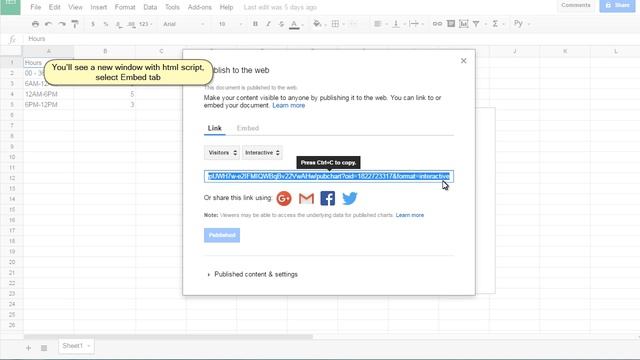This screenshot has width=640, height=360.
Task: Click the blue Share button
Action: [x=617, y=5]
